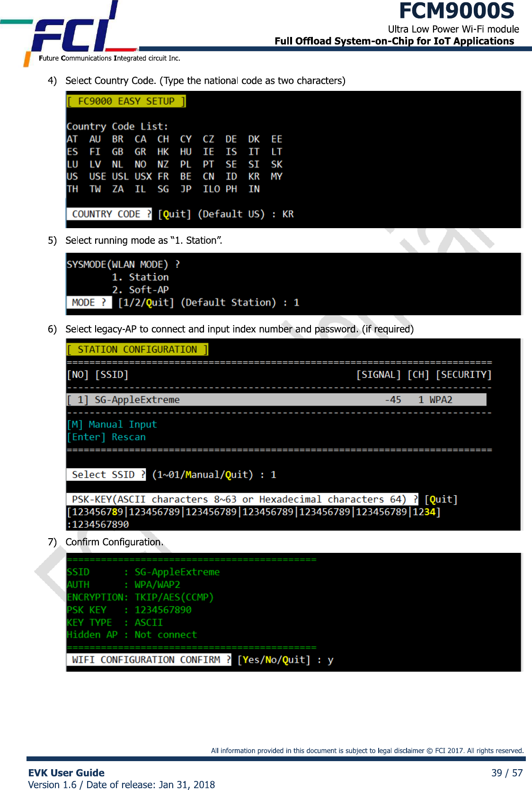
Task: Click country code 'MY' in list
Action: 276,177
